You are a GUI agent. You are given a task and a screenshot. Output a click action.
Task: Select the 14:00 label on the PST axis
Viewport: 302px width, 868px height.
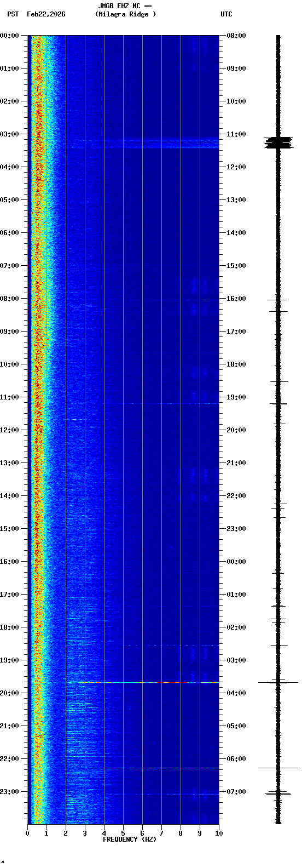point(10,496)
